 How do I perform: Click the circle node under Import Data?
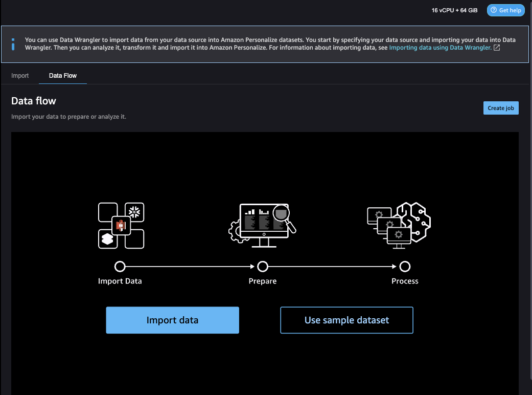coord(120,267)
